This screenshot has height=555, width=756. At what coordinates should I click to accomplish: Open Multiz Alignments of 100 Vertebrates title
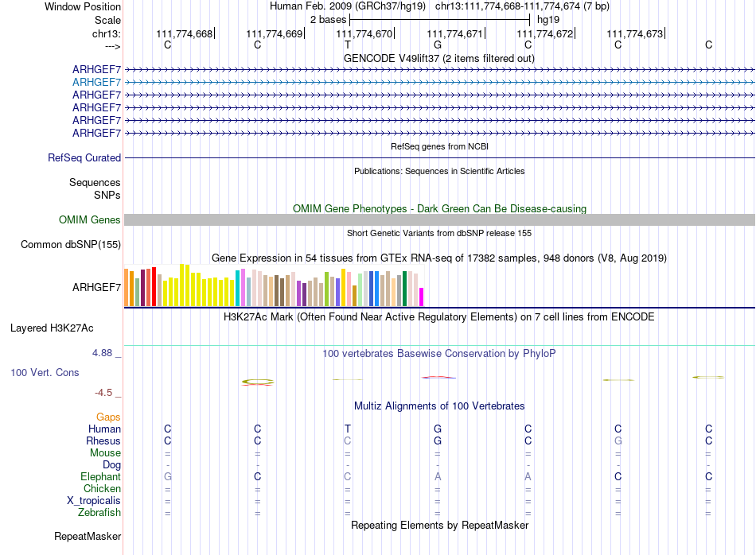[439, 406]
